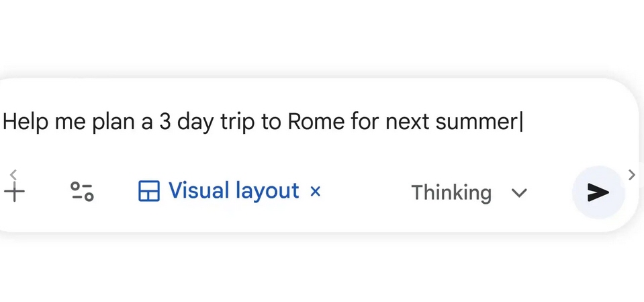Click the number 3 in the prompt
Viewport: 644px width, 302px height.
165,122
